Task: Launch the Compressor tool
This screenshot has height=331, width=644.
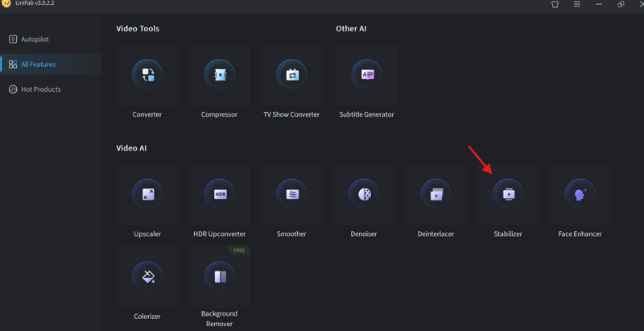Action: (x=220, y=75)
